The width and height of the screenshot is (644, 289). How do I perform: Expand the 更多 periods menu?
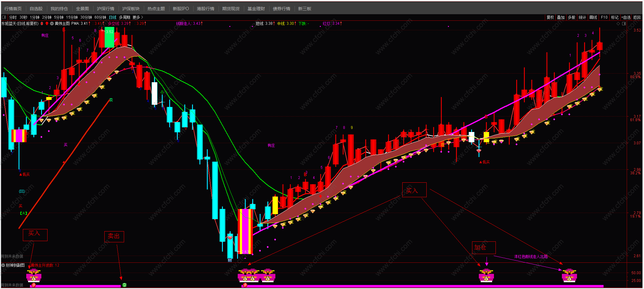pyautogui.click(x=138, y=17)
